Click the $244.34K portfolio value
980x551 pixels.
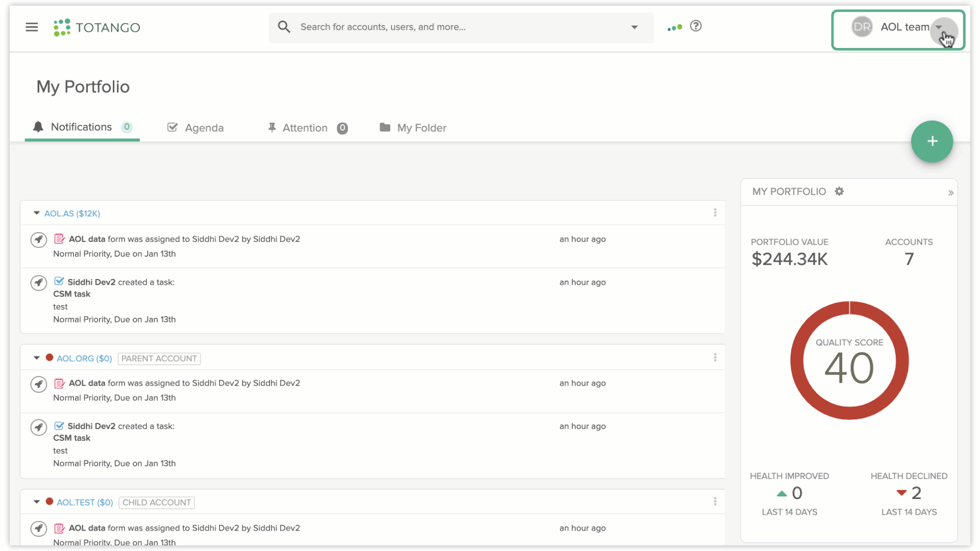(790, 259)
